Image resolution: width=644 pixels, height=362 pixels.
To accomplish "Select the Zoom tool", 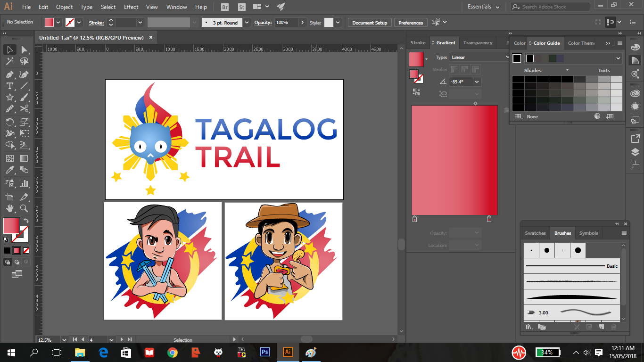I will coord(24,208).
